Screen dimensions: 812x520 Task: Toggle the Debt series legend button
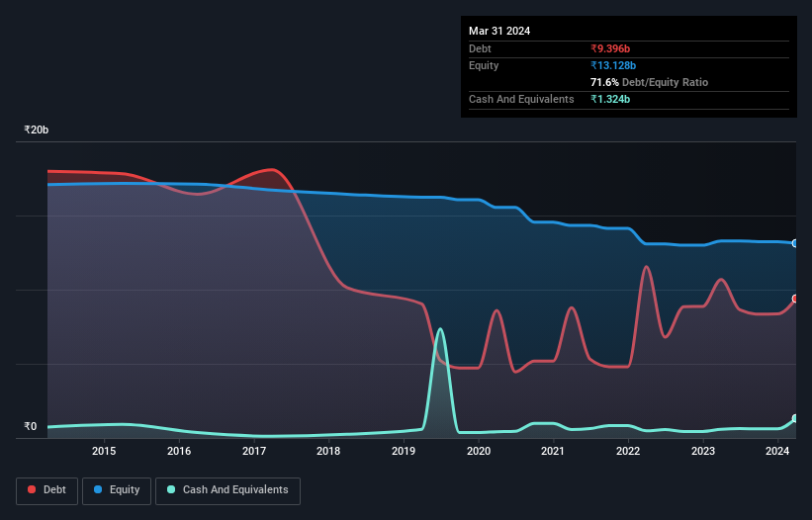tap(47, 490)
